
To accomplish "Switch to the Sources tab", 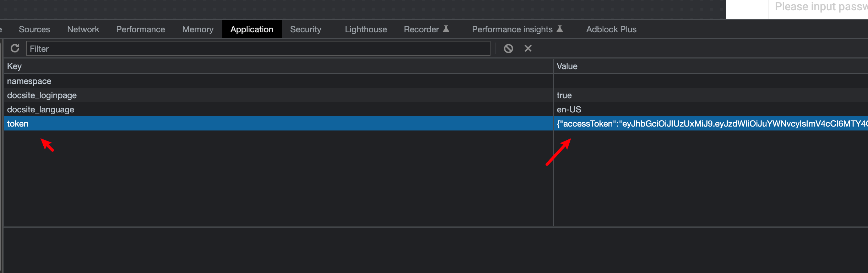I will pos(34,29).
